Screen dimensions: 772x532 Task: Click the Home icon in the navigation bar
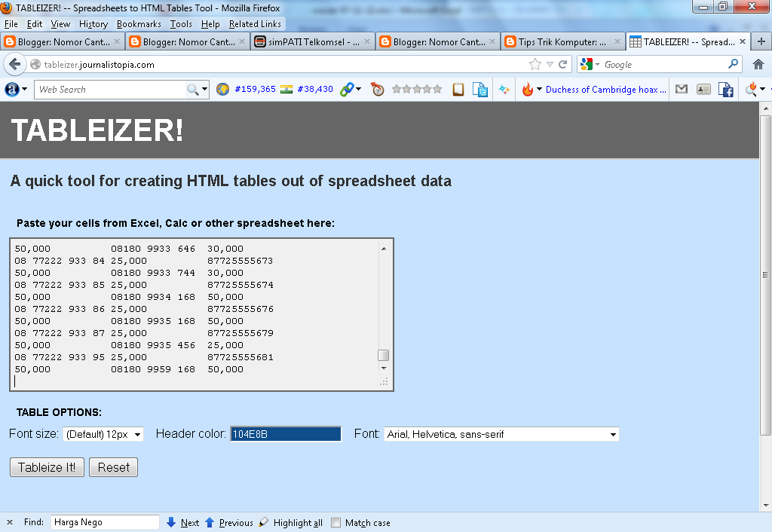coord(759,64)
